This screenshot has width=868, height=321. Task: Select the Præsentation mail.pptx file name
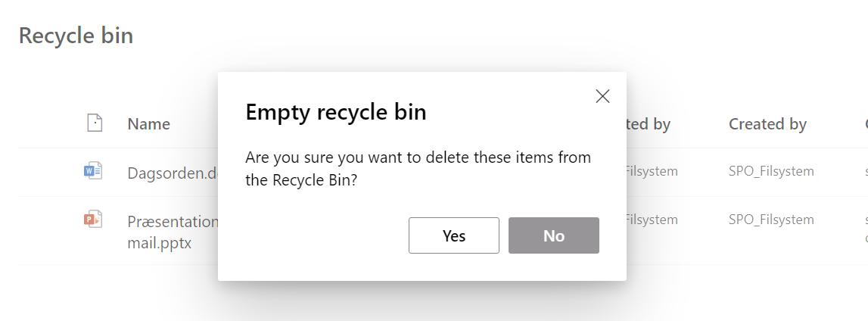[173, 232]
